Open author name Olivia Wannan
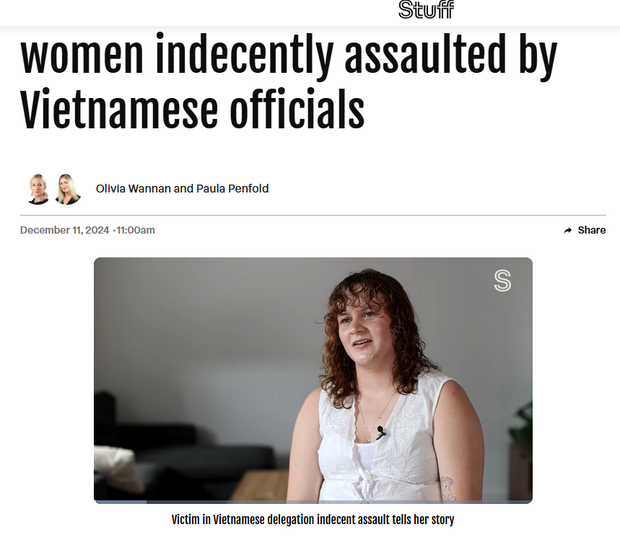Screen dimensions: 620x540 click(133, 189)
